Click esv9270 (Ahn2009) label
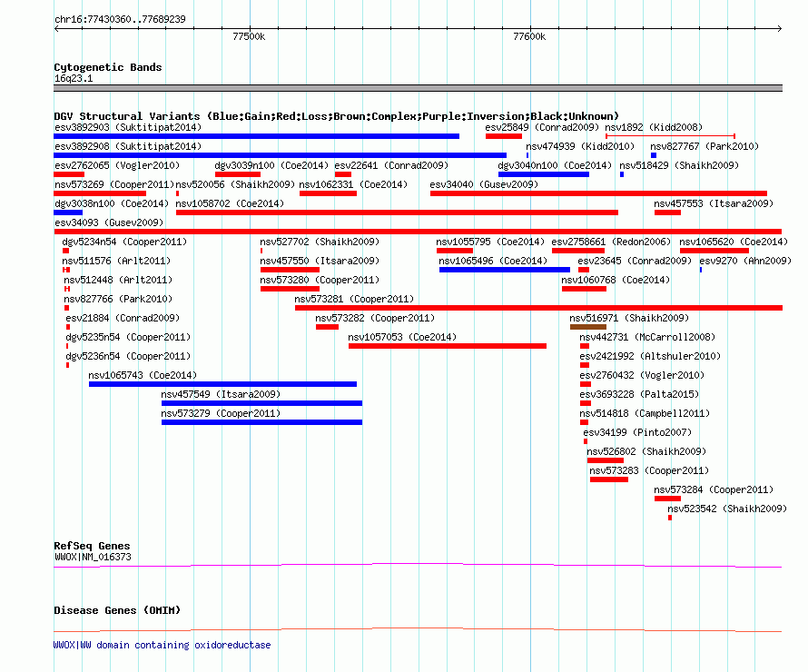This screenshot has width=808, height=672. (x=745, y=261)
